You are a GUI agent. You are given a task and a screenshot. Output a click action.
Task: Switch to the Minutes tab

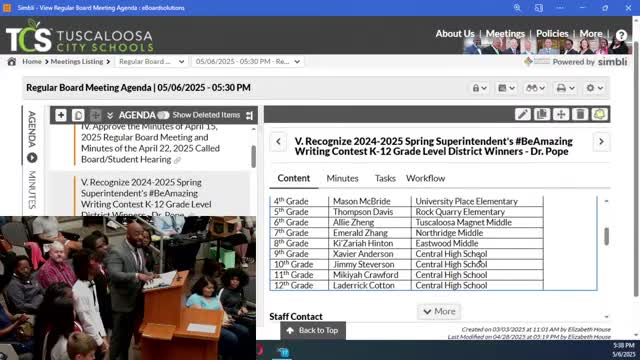(342, 178)
